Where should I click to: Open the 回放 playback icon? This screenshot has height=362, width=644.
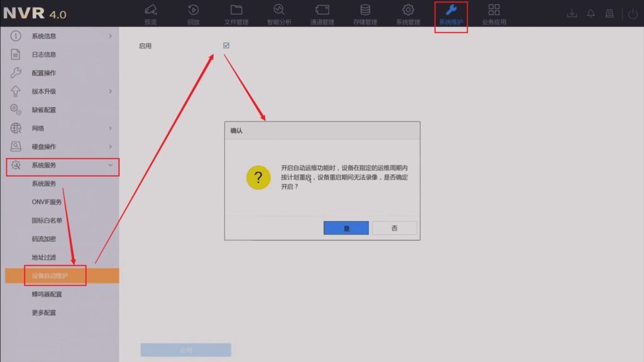tap(193, 10)
